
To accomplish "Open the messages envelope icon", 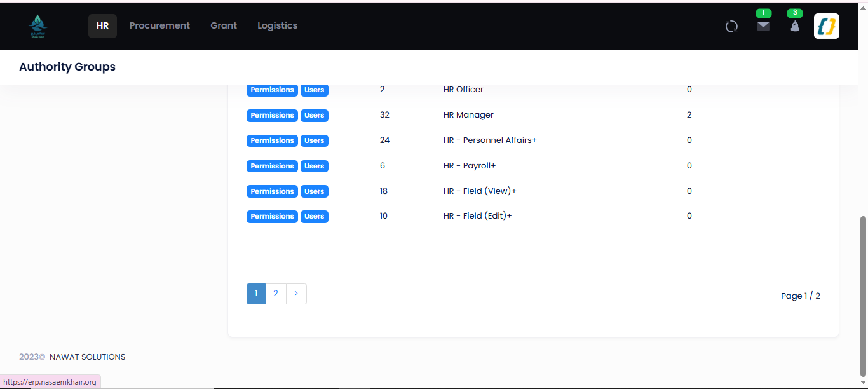I will coord(763,26).
